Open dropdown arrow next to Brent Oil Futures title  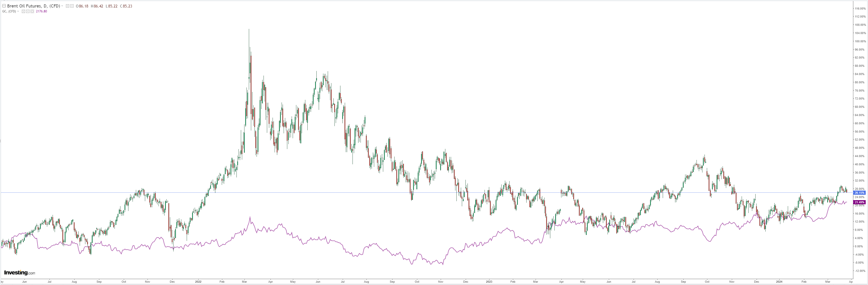[x=62, y=6]
